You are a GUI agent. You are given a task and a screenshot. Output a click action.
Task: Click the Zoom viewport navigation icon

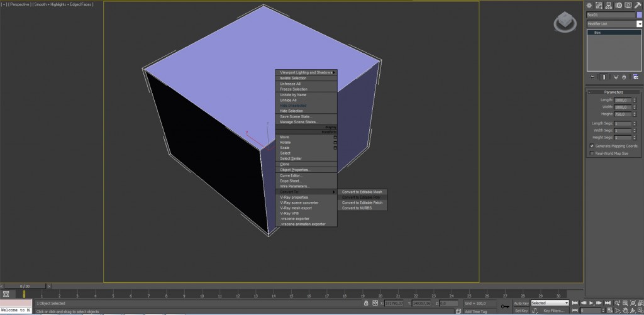point(618,302)
